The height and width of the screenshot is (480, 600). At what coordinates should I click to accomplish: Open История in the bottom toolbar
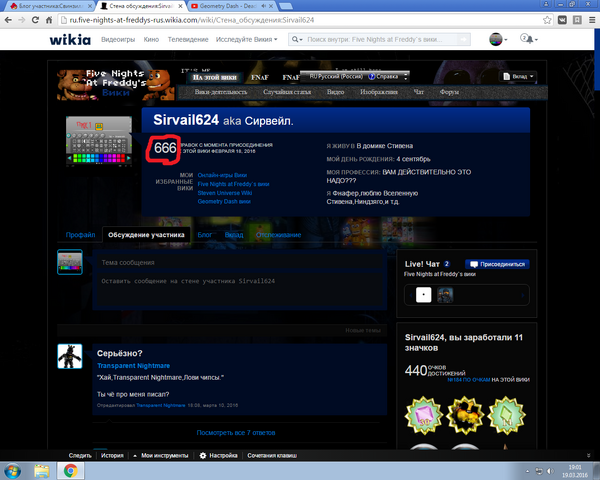[x=112, y=456]
